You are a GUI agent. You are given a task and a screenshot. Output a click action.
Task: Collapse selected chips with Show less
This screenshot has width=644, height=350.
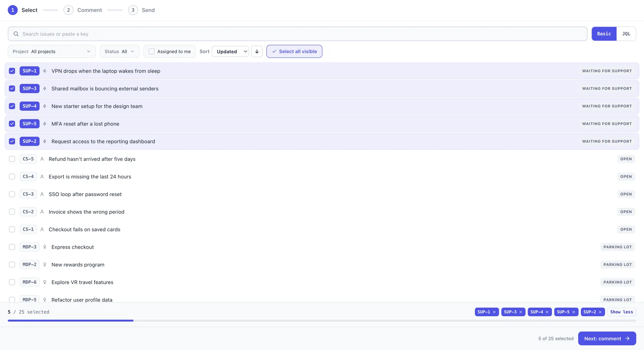click(621, 312)
